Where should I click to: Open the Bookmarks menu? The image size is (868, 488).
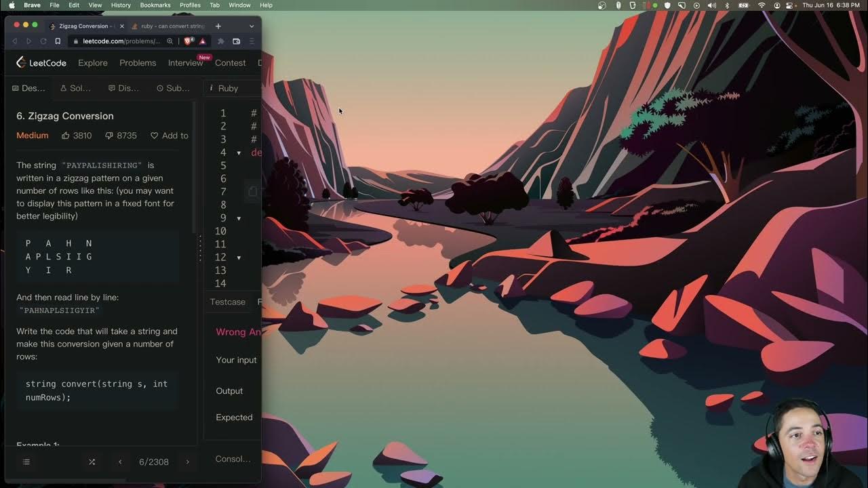tap(155, 5)
